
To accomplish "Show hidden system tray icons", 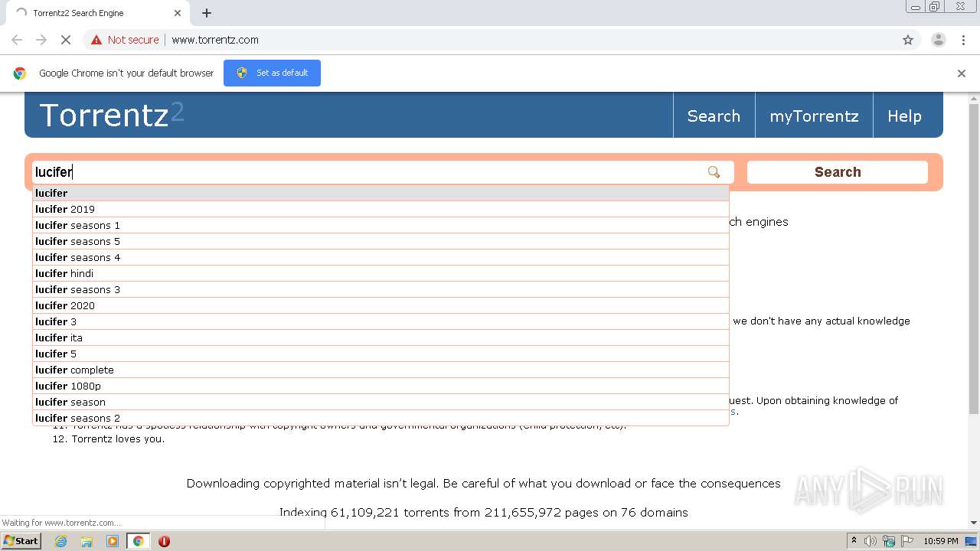I will [x=854, y=541].
